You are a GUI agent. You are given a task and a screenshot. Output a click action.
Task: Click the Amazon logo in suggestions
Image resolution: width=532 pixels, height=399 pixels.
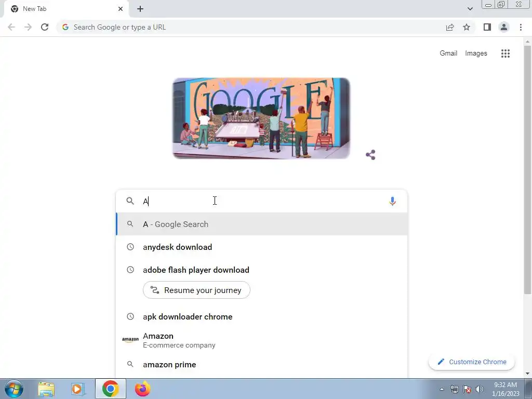(x=130, y=340)
